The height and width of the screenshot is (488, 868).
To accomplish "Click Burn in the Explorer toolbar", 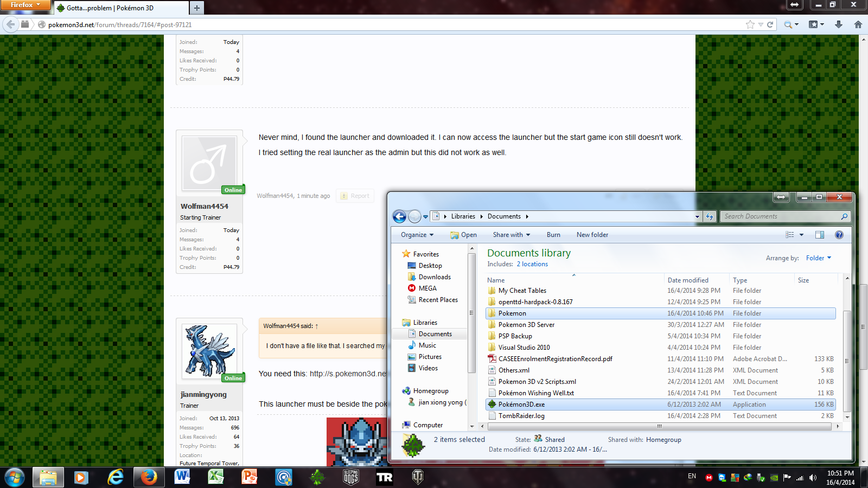I will [x=553, y=235].
